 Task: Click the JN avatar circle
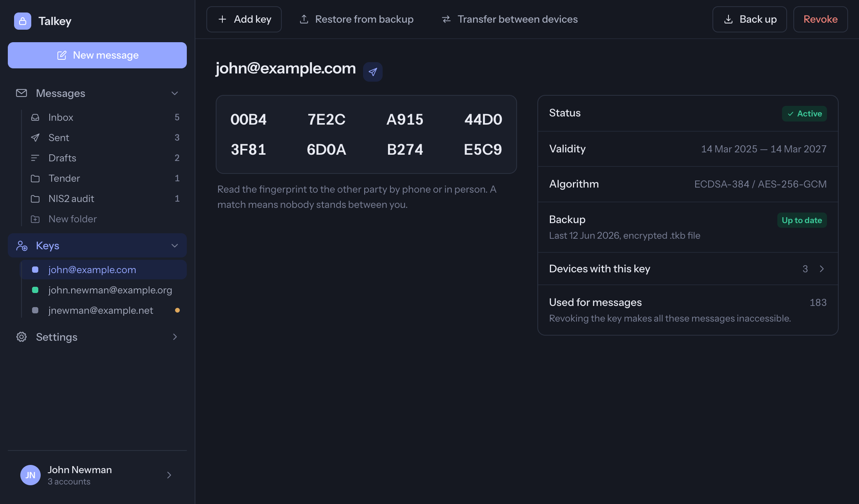click(30, 475)
